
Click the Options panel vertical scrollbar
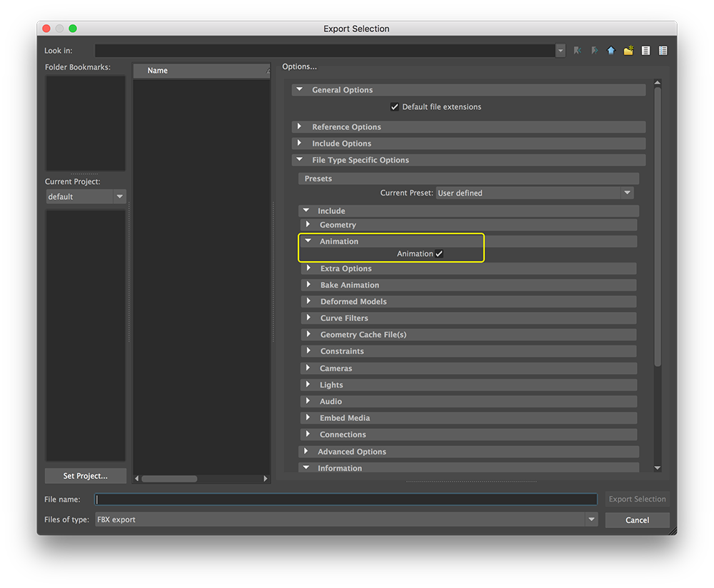pyautogui.click(x=658, y=228)
